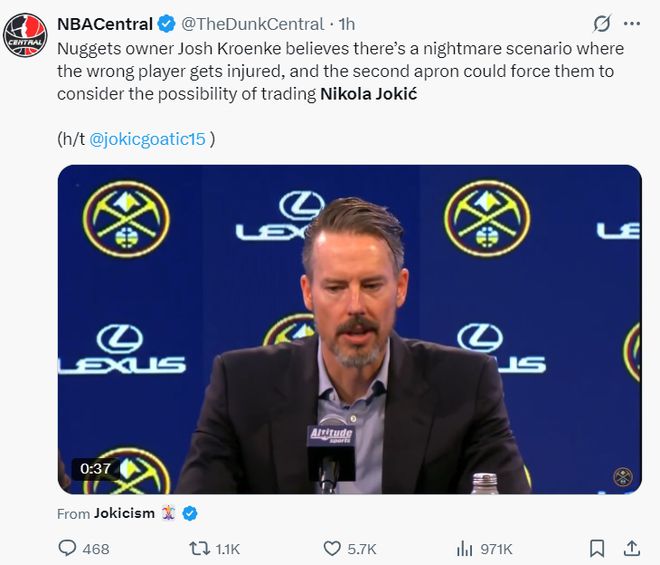The width and height of the screenshot is (660, 565).
Task: Bookmark this post
Action: 597,548
